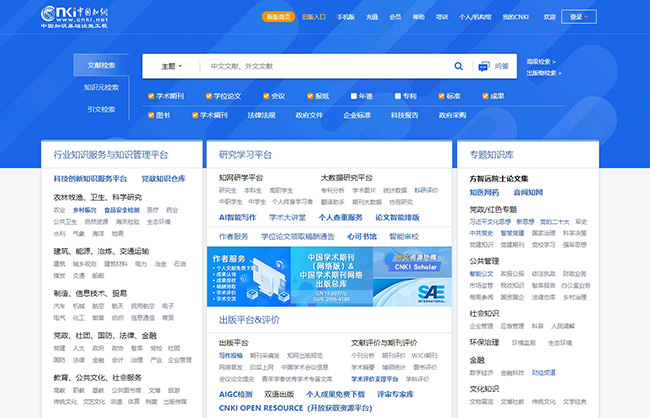Open 我的CNKI in top navigation
Image resolution: width=650 pixels, height=418 pixels.
[515, 17]
